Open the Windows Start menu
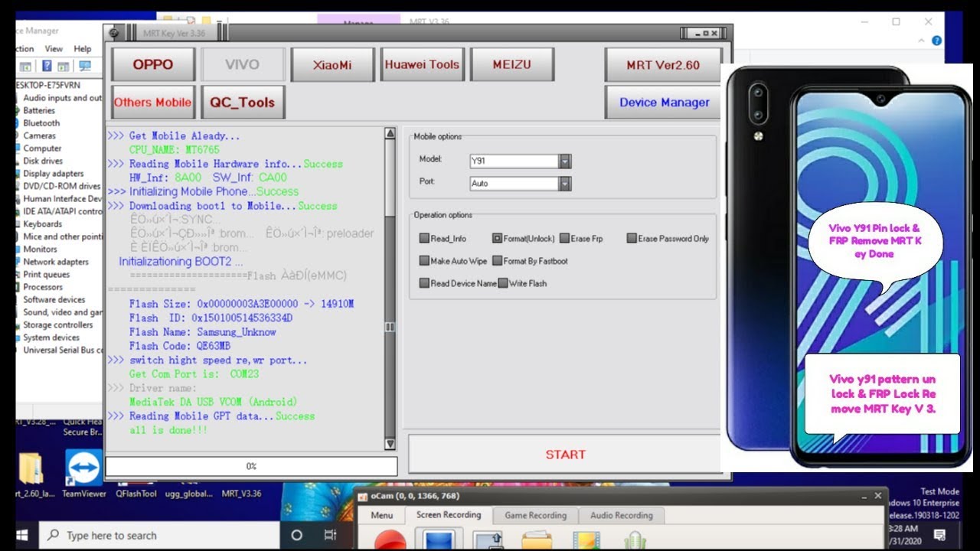The width and height of the screenshot is (980, 551). [x=21, y=534]
